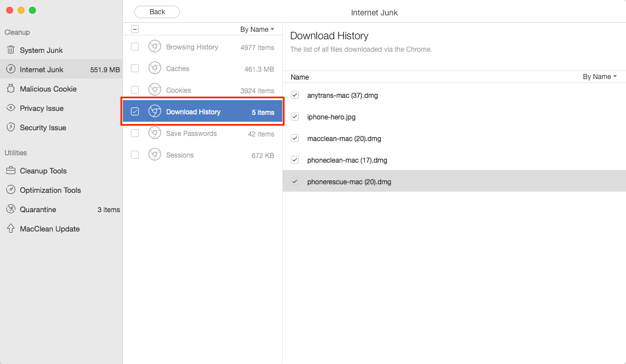Click the Malicious Cookie bug icon
Screen dimensions: 626x364
pyautogui.click(x=11, y=89)
